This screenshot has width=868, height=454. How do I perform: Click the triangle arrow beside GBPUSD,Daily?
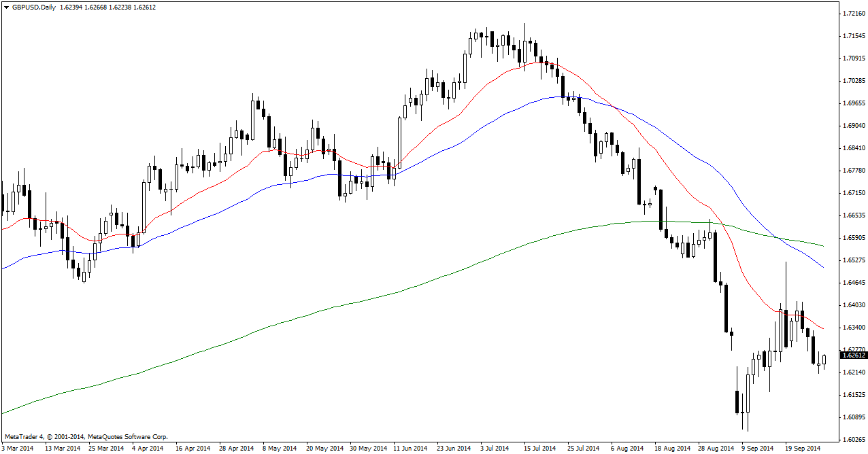(x=6, y=7)
